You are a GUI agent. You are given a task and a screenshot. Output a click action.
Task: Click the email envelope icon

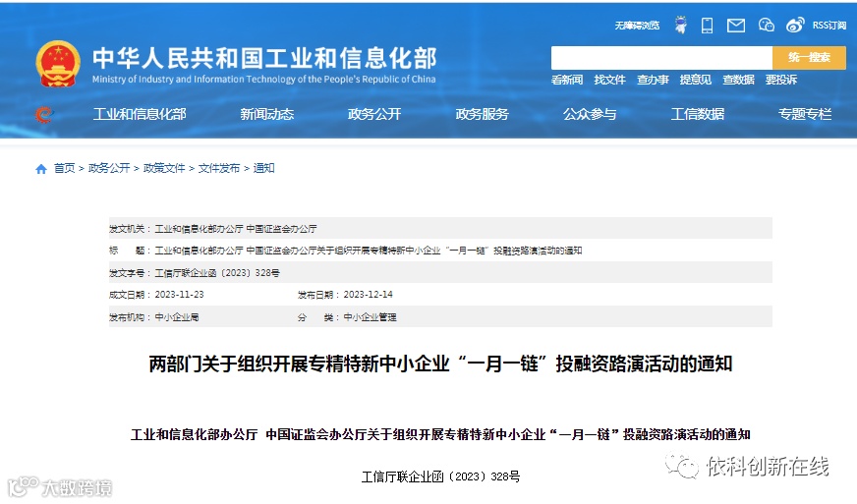tap(736, 26)
